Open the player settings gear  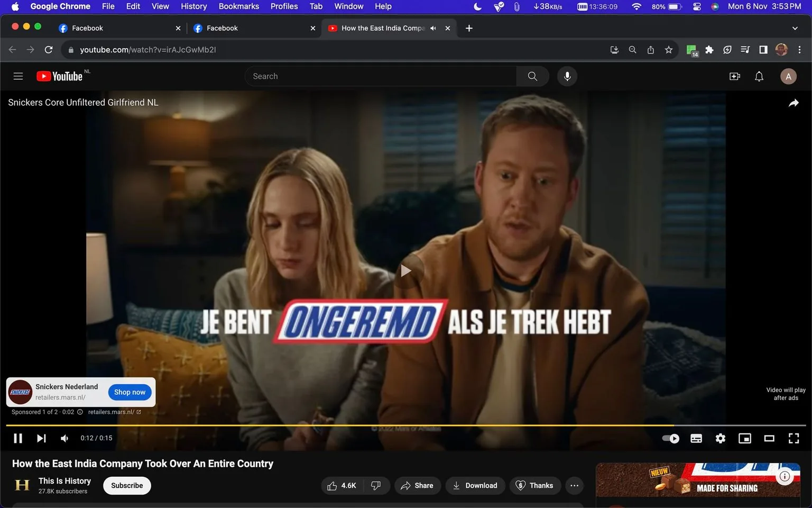[x=720, y=438]
